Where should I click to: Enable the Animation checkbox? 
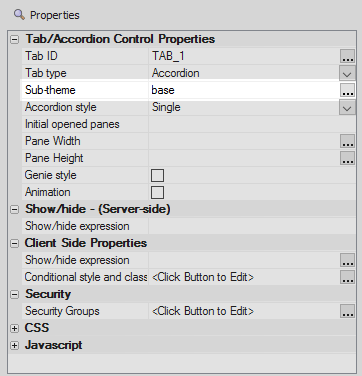pos(157,192)
